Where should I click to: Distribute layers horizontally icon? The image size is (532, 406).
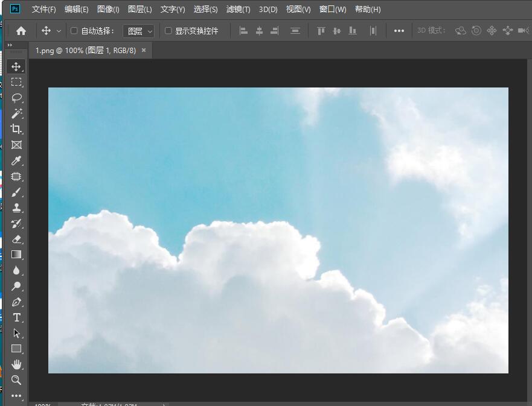[373, 31]
